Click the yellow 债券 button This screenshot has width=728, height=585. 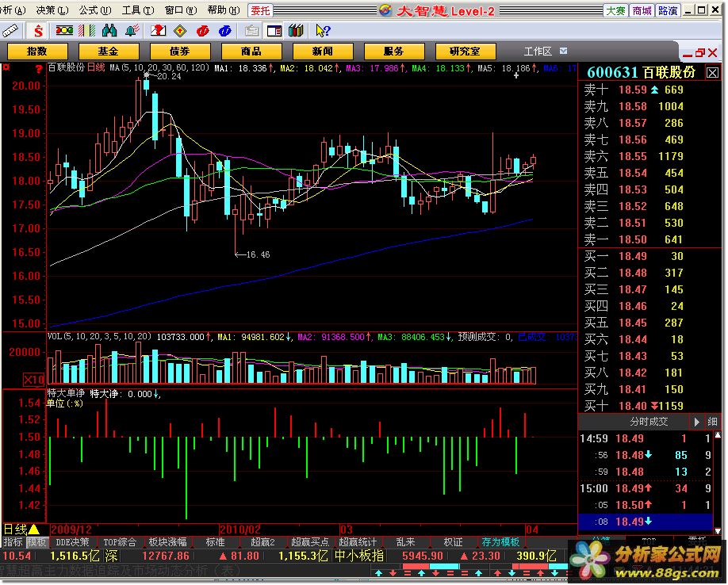(180, 51)
